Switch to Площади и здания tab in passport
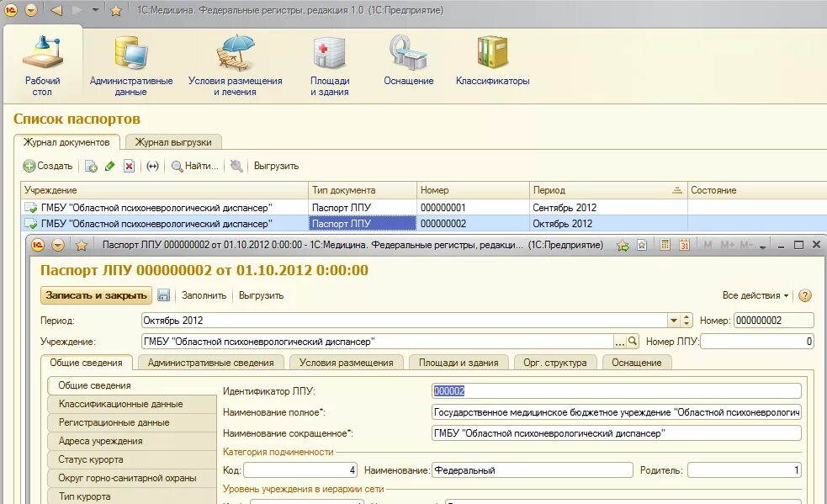This screenshot has height=504, width=827. click(459, 363)
